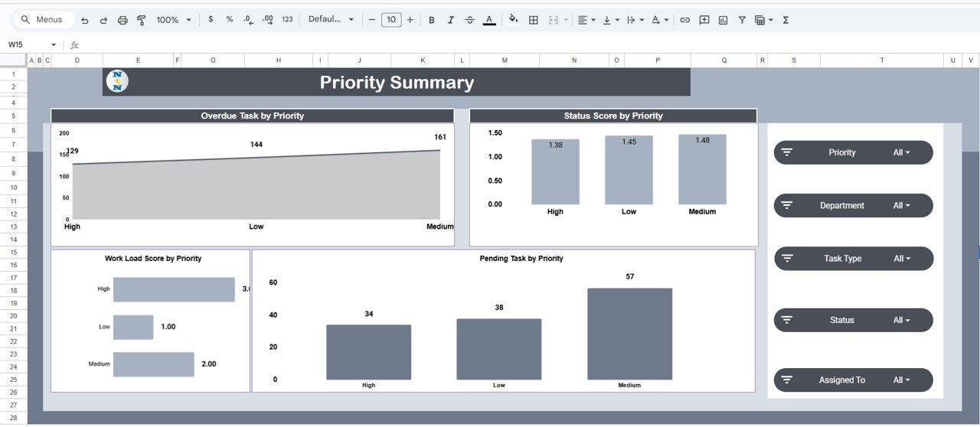Click the Format as currency button
The height and width of the screenshot is (427, 980).
click(211, 20)
